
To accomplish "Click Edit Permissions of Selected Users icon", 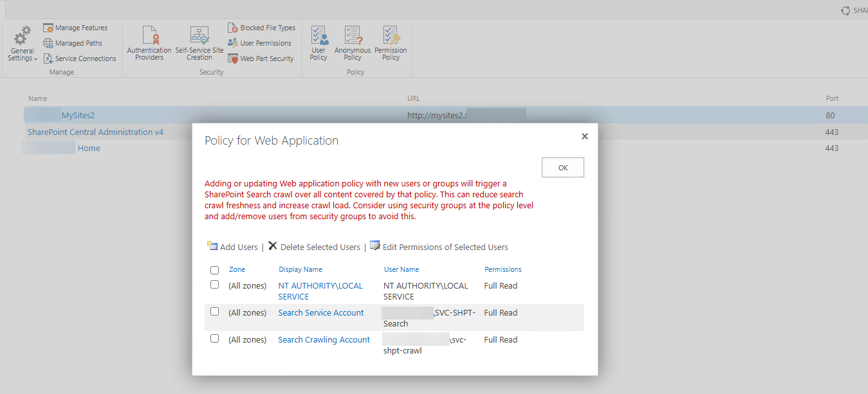I will point(375,246).
